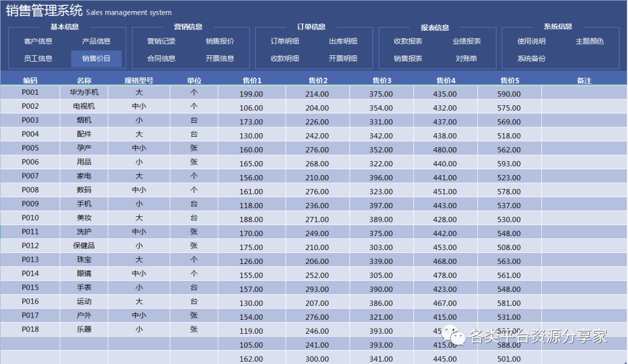Go to 员工信息
Image resolution: width=628 pixels, height=364 pixels.
[x=38, y=59]
